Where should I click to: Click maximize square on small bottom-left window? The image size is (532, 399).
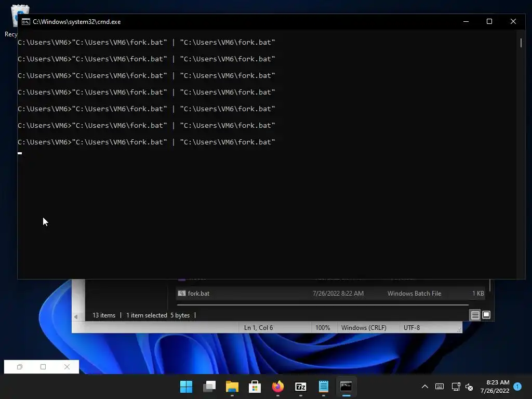(43, 367)
